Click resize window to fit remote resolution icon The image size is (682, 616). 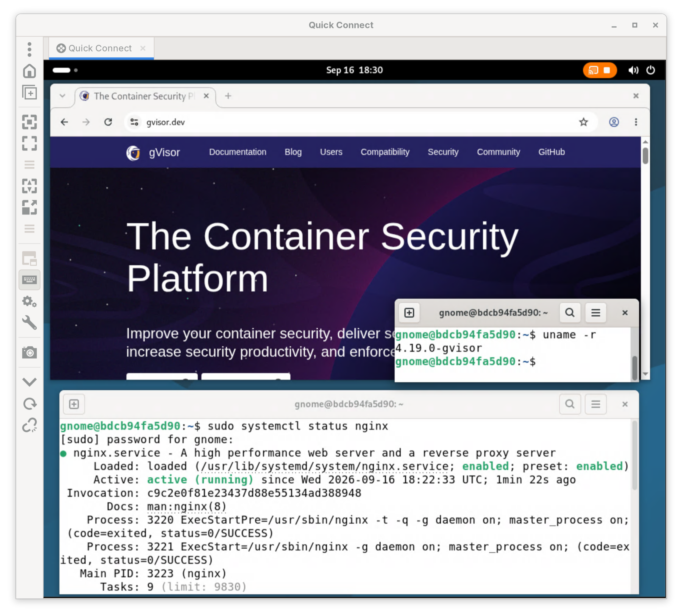pyautogui.click(x=30, y=122)
